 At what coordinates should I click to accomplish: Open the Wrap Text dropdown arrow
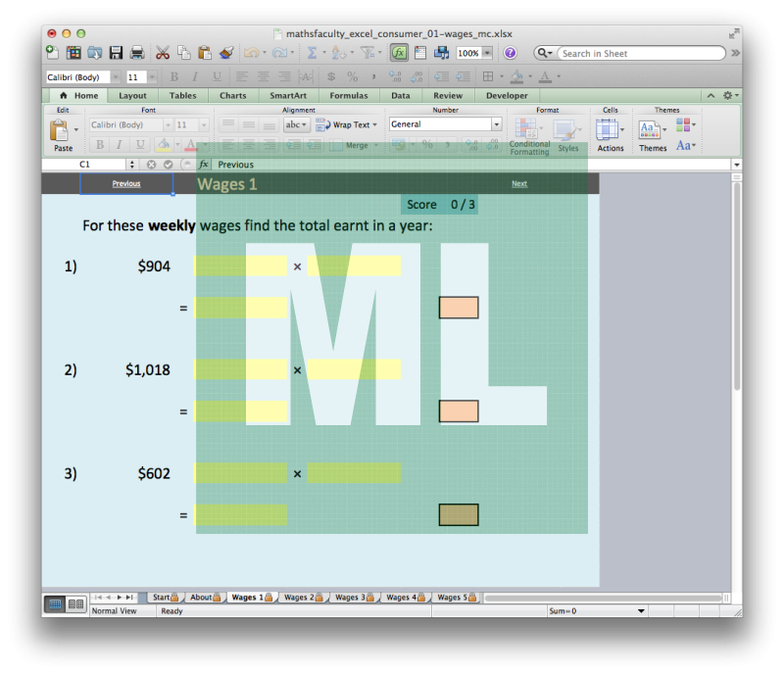[376, 125]
